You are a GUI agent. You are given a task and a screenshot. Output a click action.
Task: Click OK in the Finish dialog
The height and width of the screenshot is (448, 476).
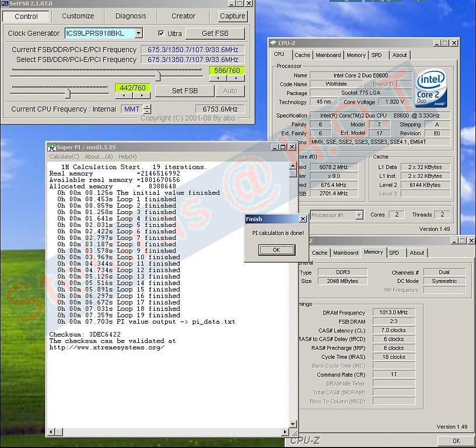click(x=276, y=250)
